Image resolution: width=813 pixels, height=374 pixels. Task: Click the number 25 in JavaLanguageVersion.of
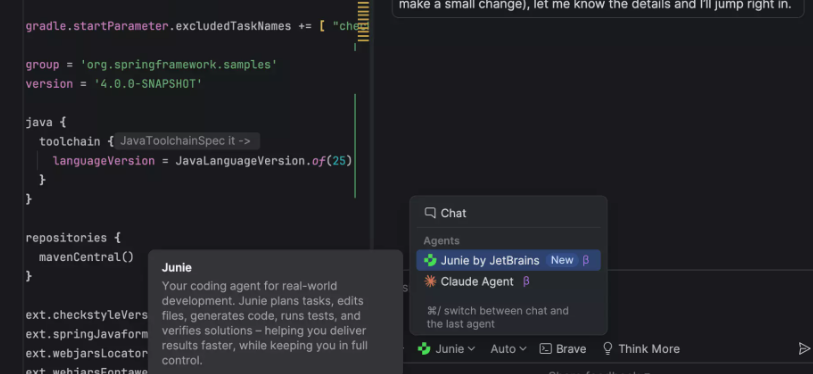point(339,161)
